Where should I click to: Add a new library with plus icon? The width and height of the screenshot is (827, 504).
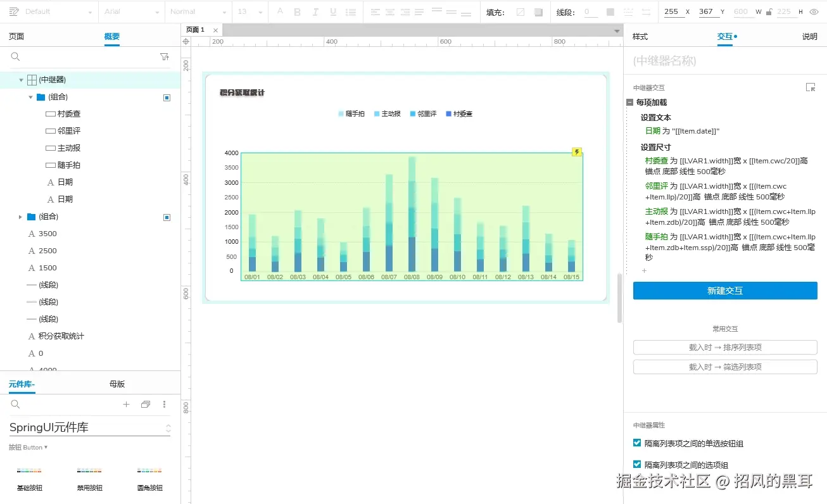[126, 404]
